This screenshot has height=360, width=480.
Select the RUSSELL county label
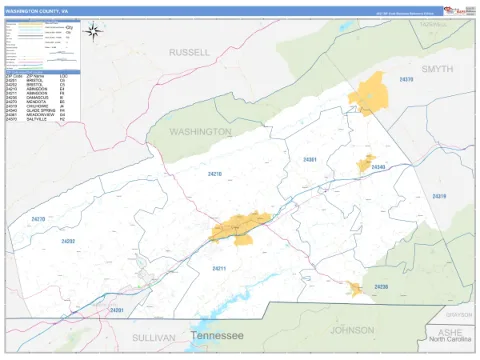[189, 52]
